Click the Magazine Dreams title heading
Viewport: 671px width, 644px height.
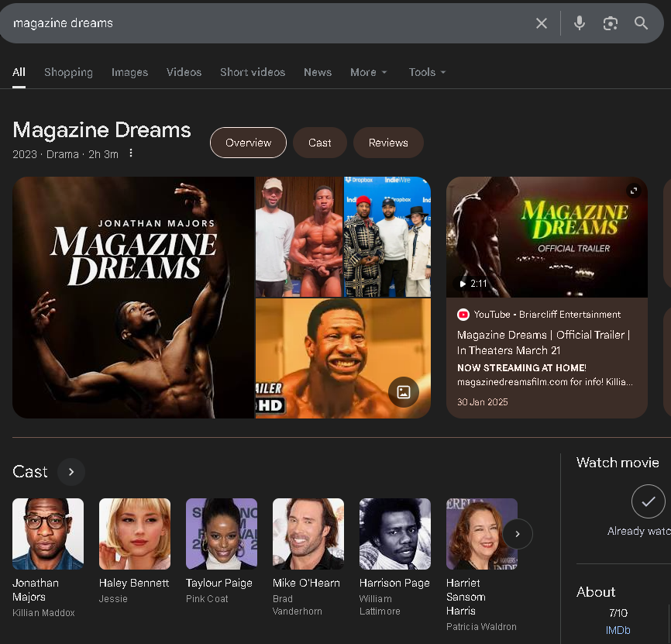point(102,130)
